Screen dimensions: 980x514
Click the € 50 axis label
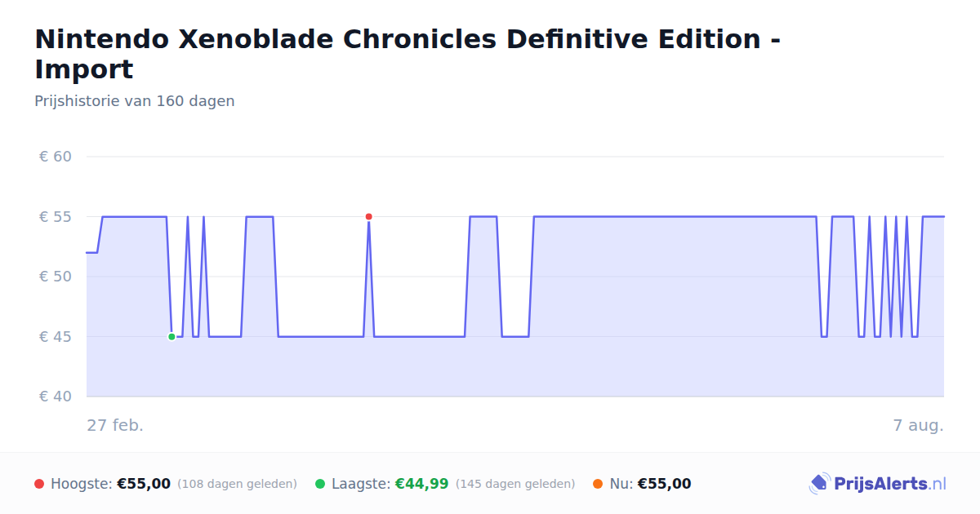coord(56,277)
